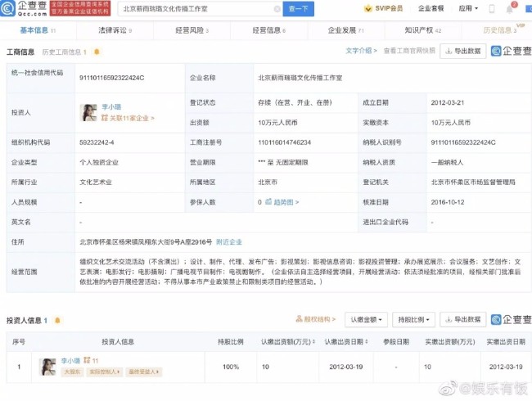This screenshot has width=532, height=401.
Task: Open the 趋势图 link beside 参保人数
Action: tap(286, 202)
